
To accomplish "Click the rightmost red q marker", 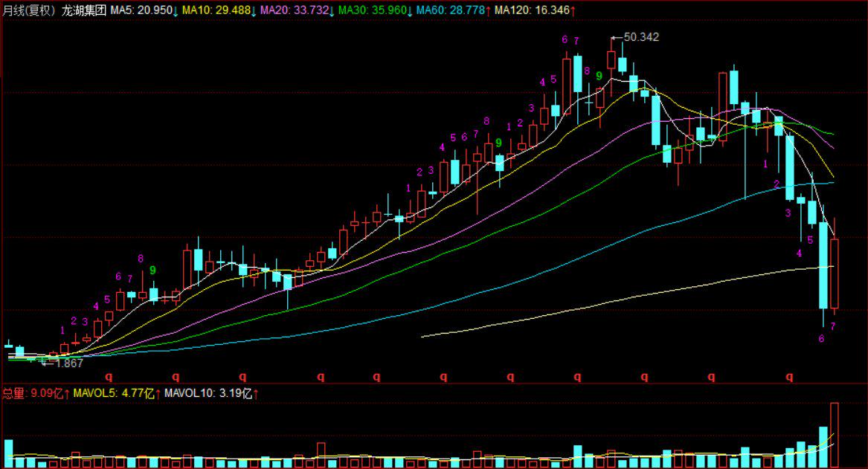I will pyautogui.click(x=789, y=376).
